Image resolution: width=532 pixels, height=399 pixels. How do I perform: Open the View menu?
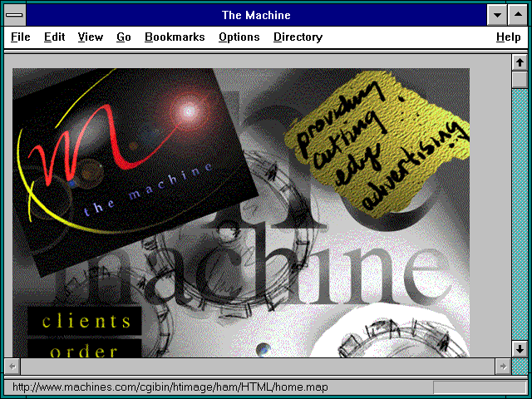(91, 37)
